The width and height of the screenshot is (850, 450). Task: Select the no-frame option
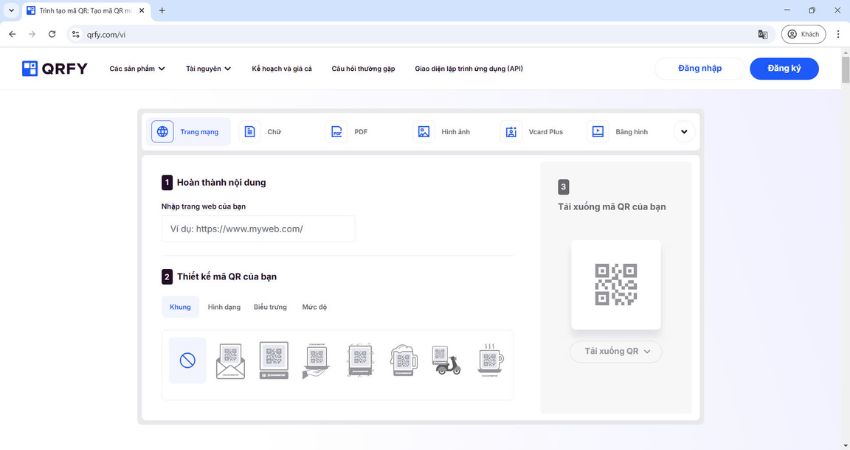tap(188, 361)
